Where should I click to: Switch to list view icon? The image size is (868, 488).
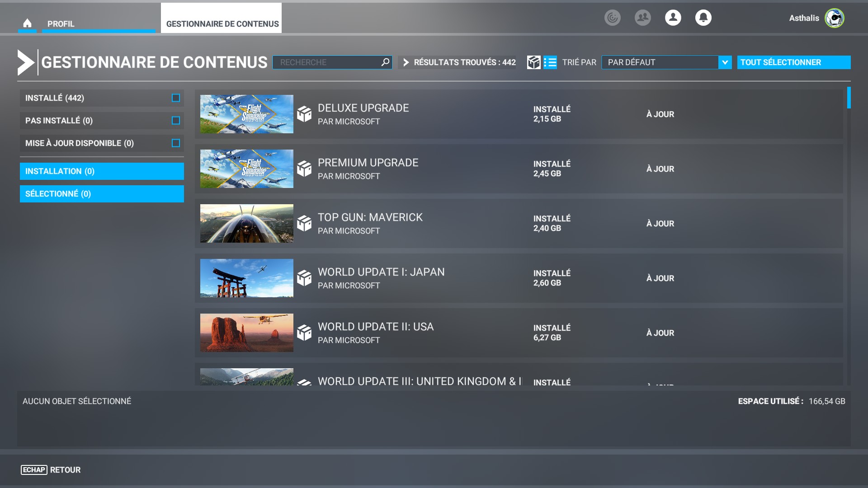(x=550, y=62)
